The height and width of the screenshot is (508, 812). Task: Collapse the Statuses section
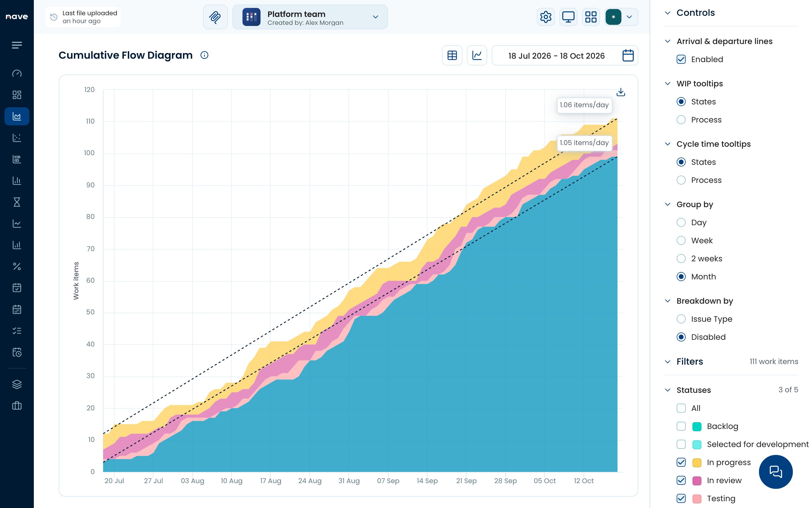(667, 390)
